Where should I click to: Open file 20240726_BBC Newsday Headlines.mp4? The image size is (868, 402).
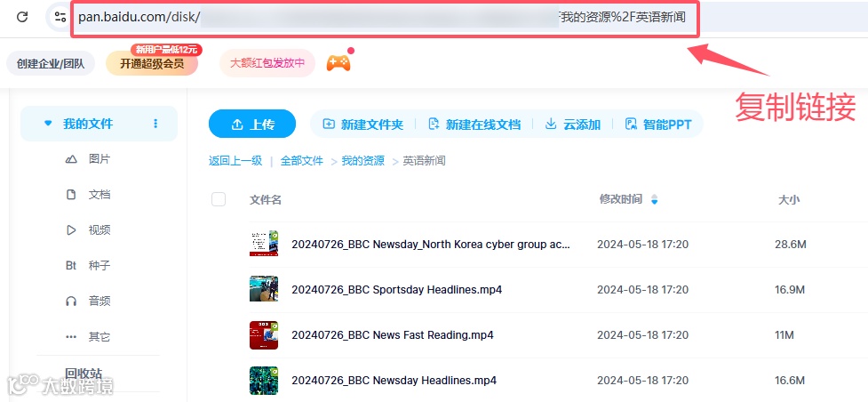pyautogui.click(x=394, y=381)
